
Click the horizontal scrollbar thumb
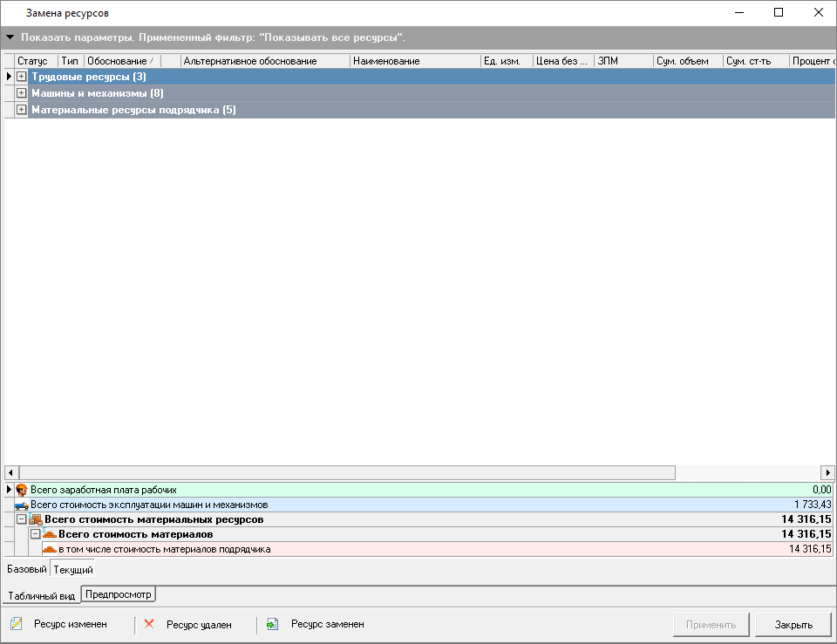pos(347,472)
